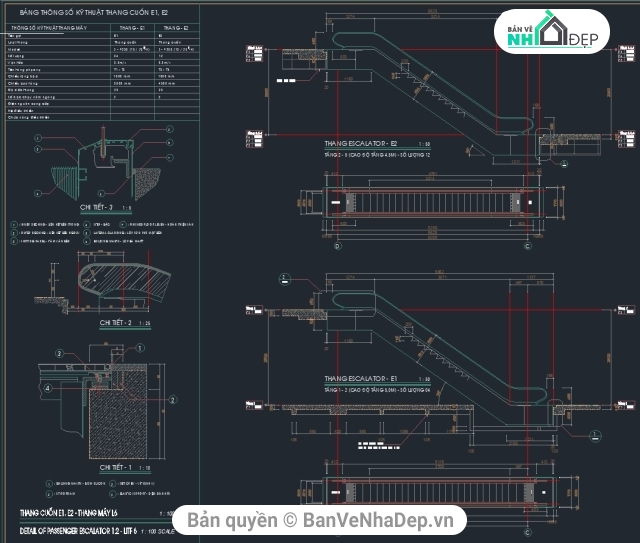Viewport: 640px width, 543px height.
Task: Click grid marker C below E2 plan
Action: click(526, 245)
